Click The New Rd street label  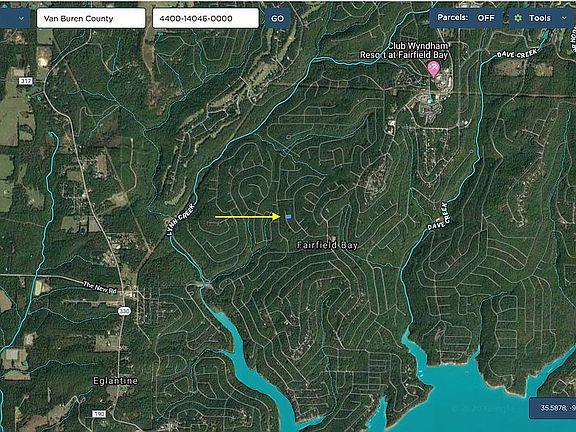pos(100,287)
